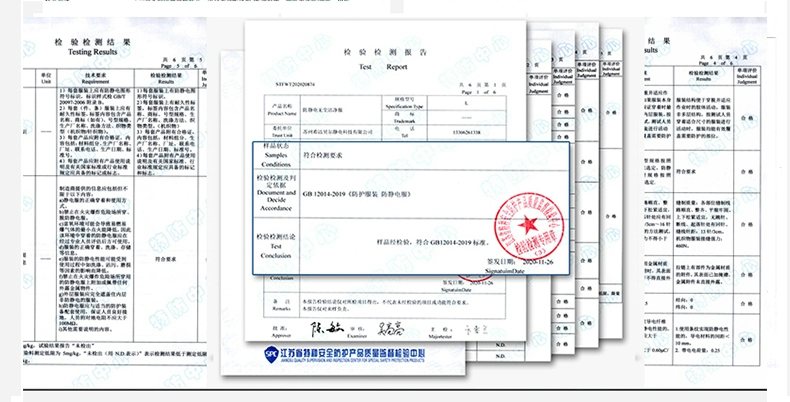Click the SPC logo in the footer

click(271, 354)
